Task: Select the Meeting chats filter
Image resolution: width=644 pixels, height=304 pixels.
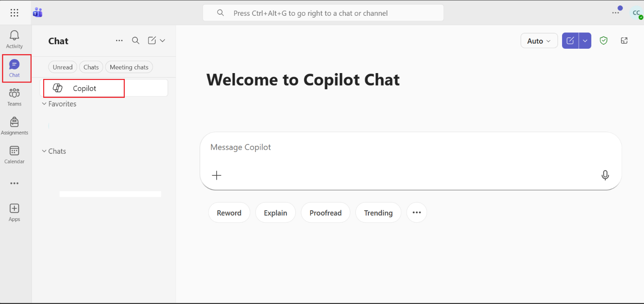Action: tap(129, 67)
